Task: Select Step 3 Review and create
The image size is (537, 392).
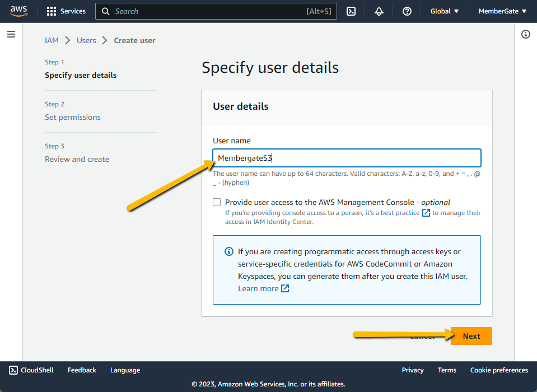Action: [x=77, y=159]
